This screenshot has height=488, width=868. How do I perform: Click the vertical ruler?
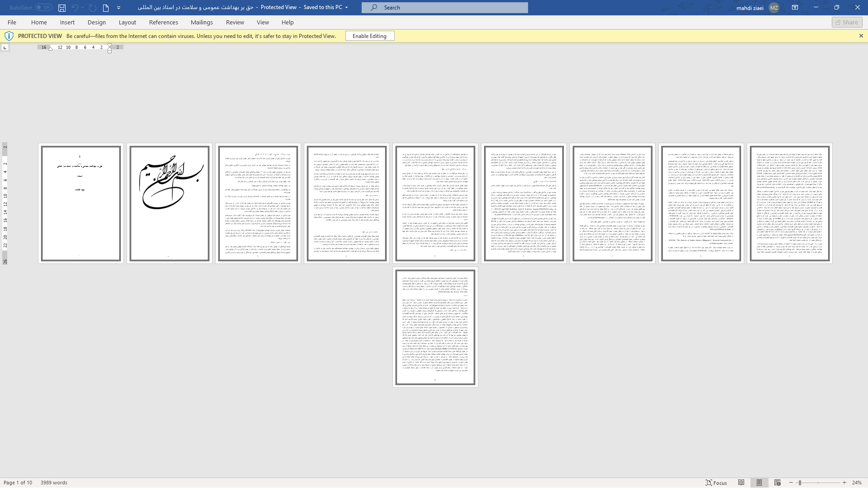[5, 203]
